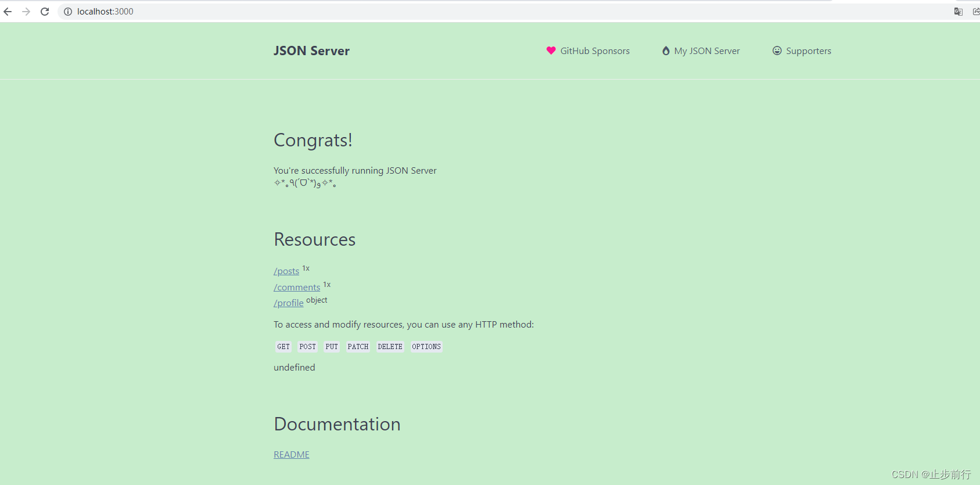This screenshot has width=980, height=485.
Task: Click the smiley icon beside Supporters
Action: [x=777, y=51]
